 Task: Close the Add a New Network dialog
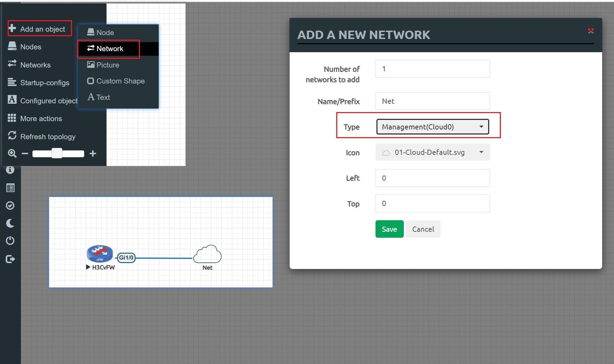point(591,31)
